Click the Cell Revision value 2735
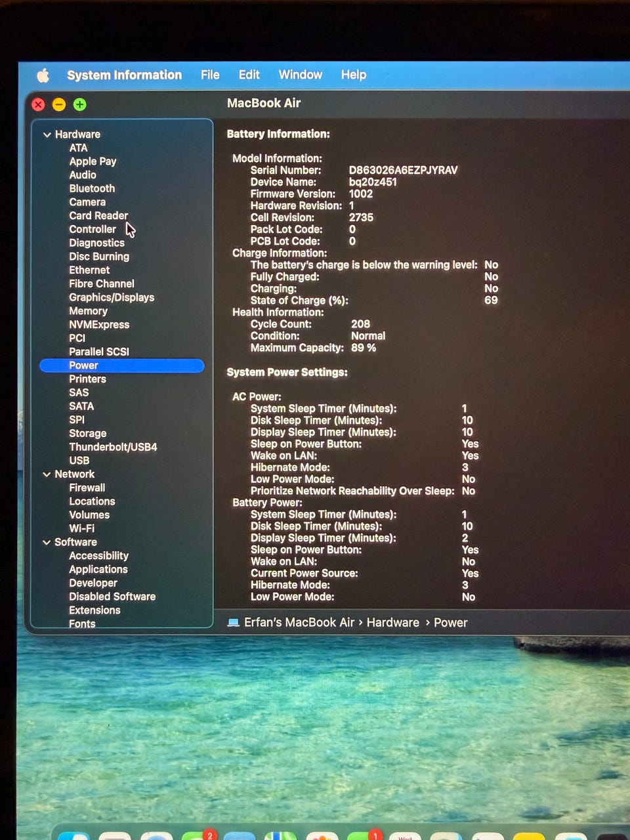This screenshot has height=840, width=630. 361,218
